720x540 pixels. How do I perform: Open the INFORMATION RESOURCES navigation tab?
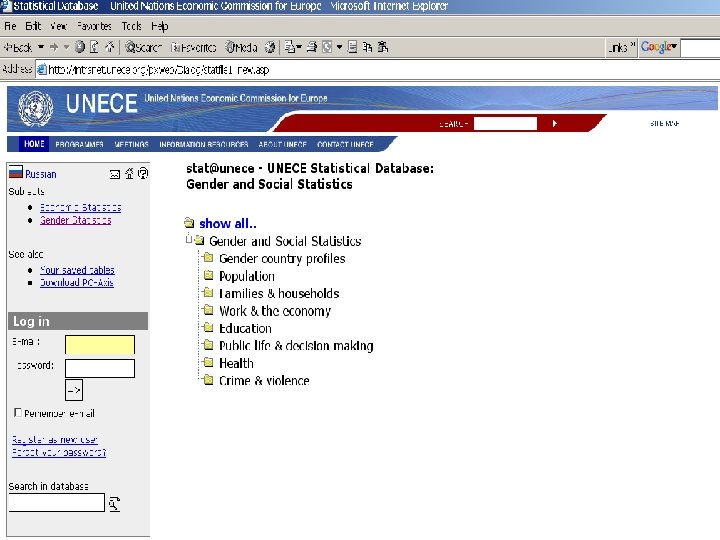[203, 145]
